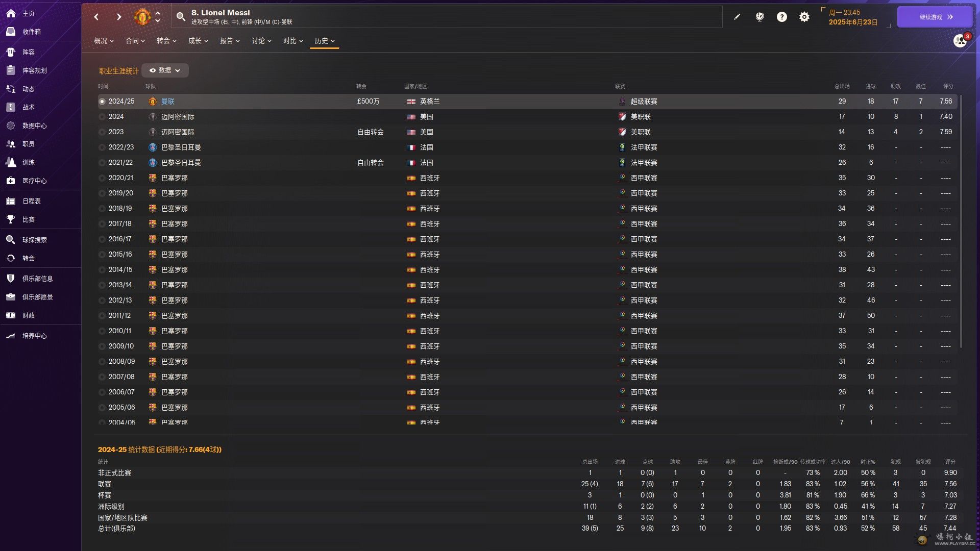Expand the 合同 contract menu dropdown
The image size is (980, 551).
tap(135, 41)
